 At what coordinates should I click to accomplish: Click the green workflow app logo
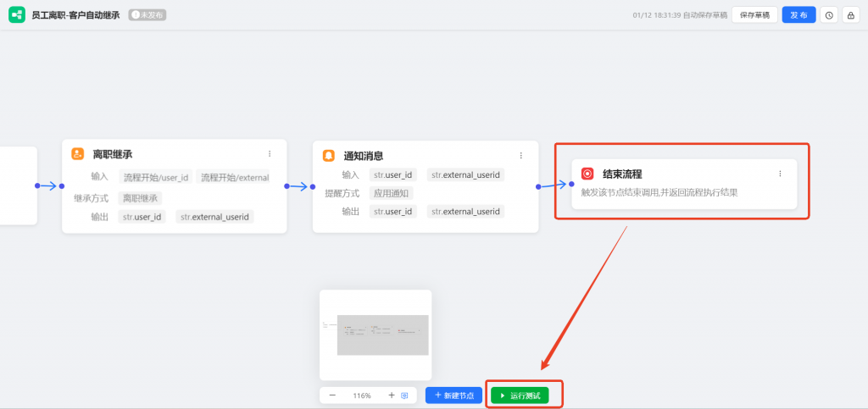tap(17, 15)
